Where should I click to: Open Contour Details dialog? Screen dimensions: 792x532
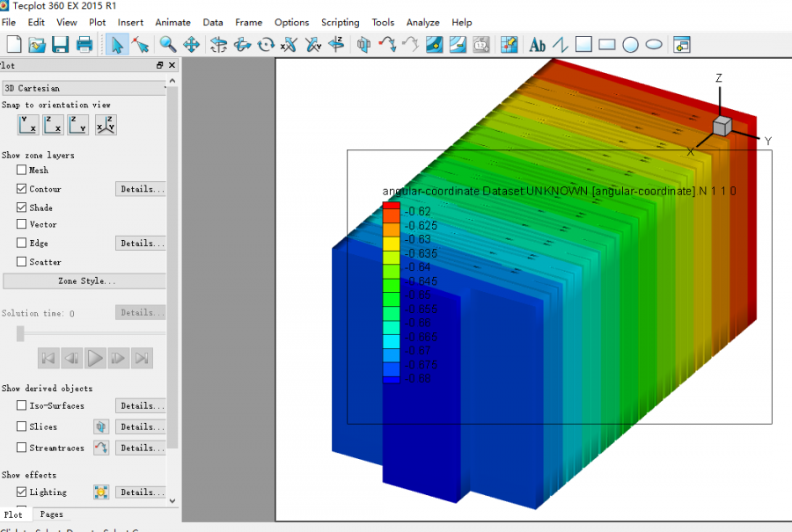140,189
